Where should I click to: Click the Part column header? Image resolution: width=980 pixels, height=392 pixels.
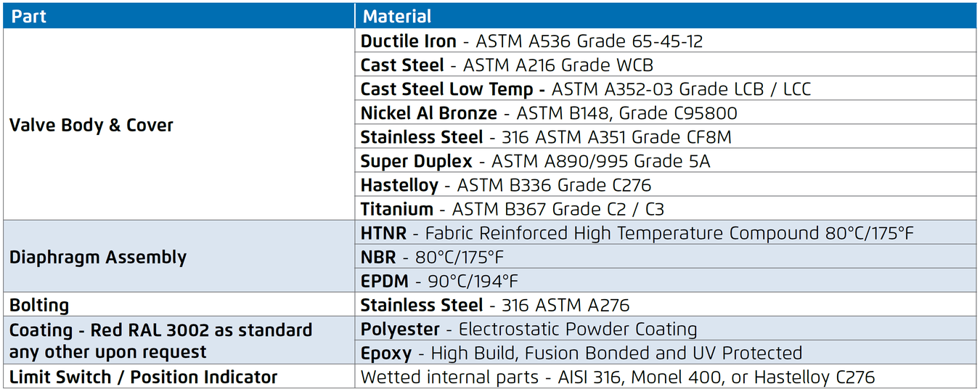point(30,16)
